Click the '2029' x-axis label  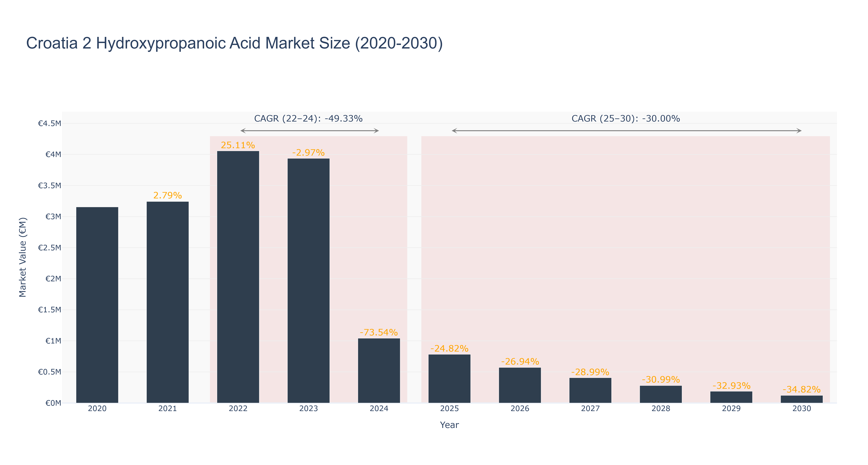pyautogui.click(x=731, y=409)
